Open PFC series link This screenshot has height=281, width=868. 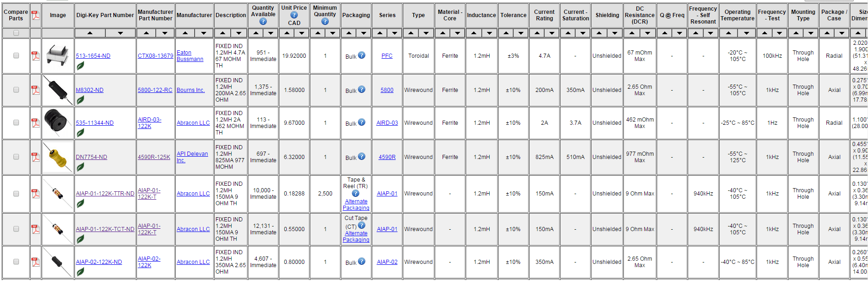click(x=387, y=56)
